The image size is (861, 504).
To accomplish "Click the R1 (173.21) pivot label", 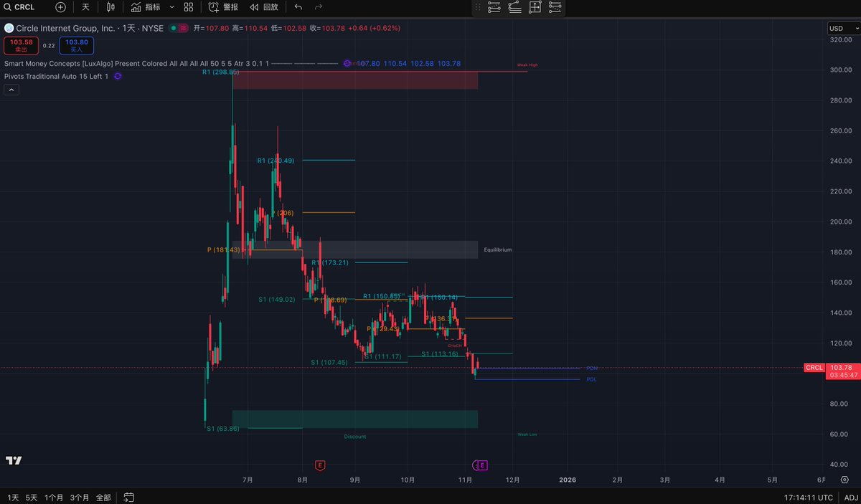I will point(330,262).
